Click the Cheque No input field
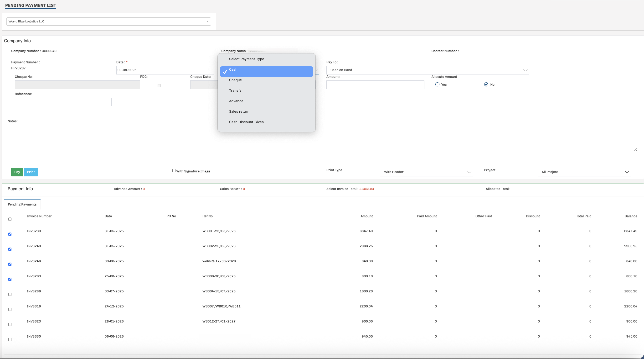Image resolution: width=644 pixels, height=359 pixels. coord(77,85)
